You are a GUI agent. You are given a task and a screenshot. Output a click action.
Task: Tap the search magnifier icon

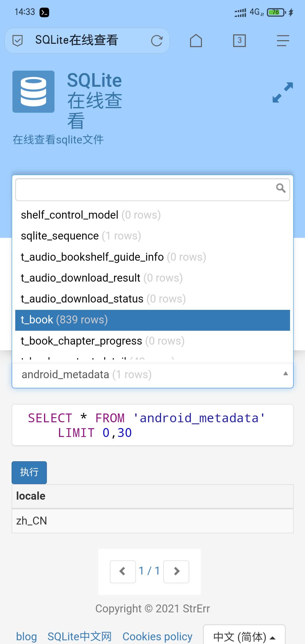pos(281,188)
